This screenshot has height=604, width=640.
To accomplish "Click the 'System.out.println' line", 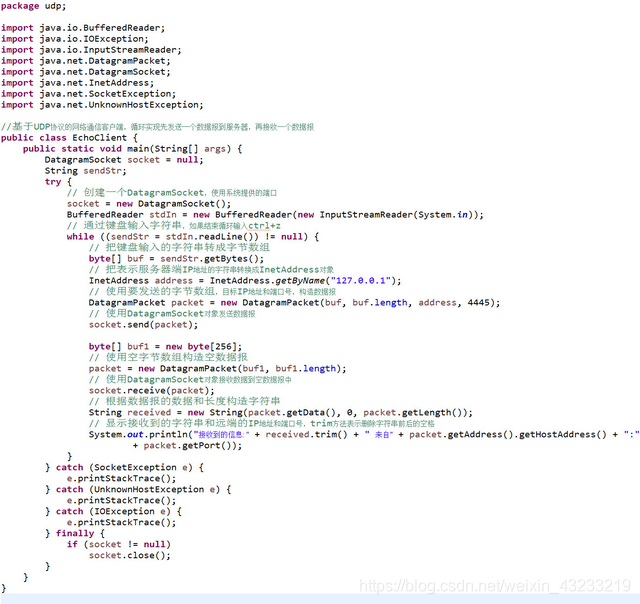I will tap(364, 435).
